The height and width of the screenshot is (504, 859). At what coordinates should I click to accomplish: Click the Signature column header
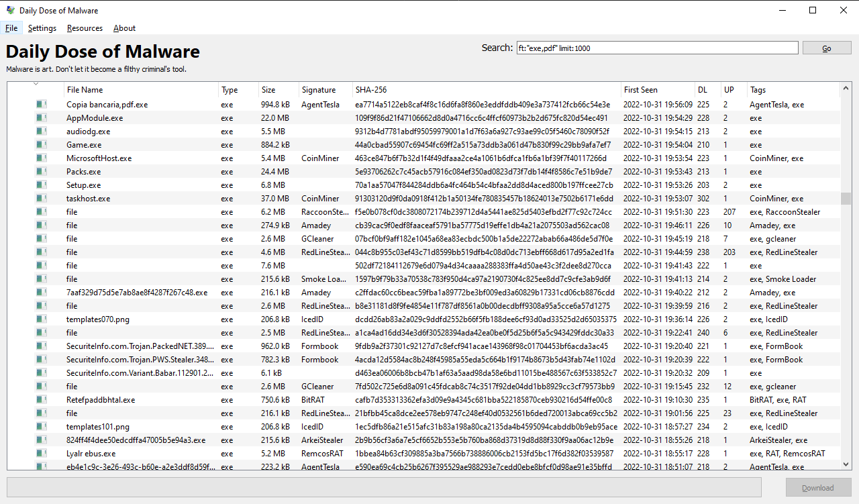[325, 90]
